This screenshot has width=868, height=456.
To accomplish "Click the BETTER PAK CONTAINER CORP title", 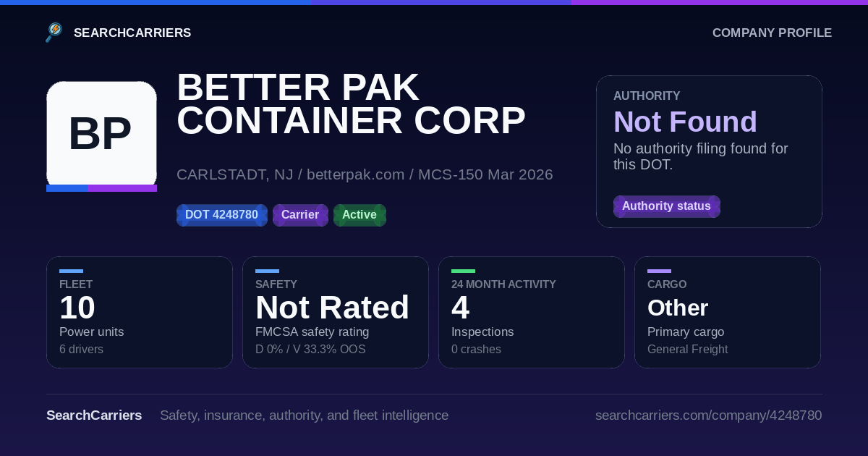I will tap(351, 104).
